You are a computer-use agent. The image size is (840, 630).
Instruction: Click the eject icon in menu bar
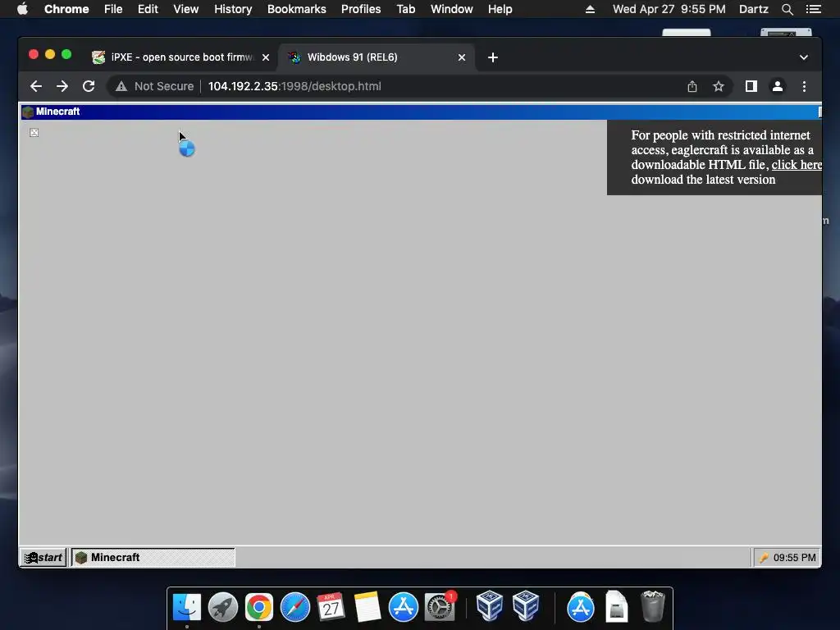pyautogui.click(x=590, y=9)
